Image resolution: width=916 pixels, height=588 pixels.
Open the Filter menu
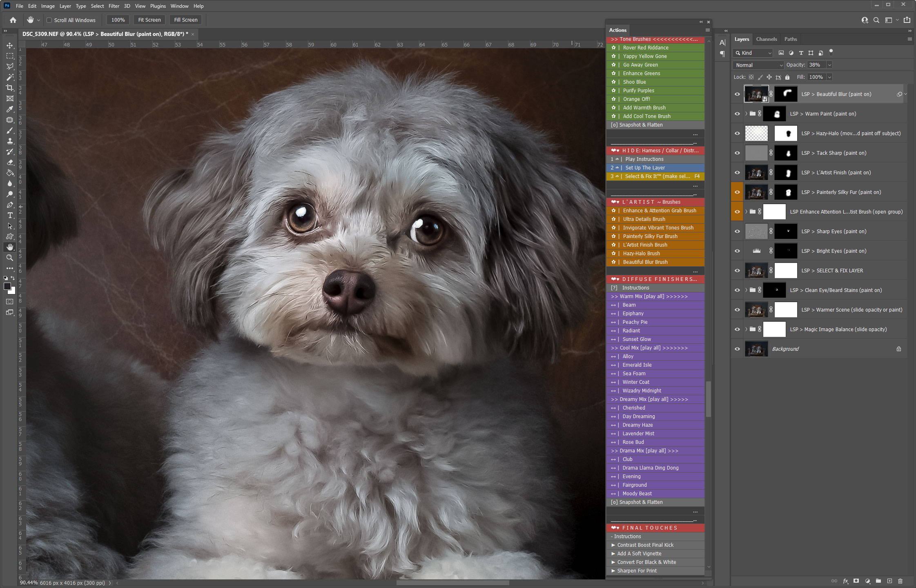114,6
